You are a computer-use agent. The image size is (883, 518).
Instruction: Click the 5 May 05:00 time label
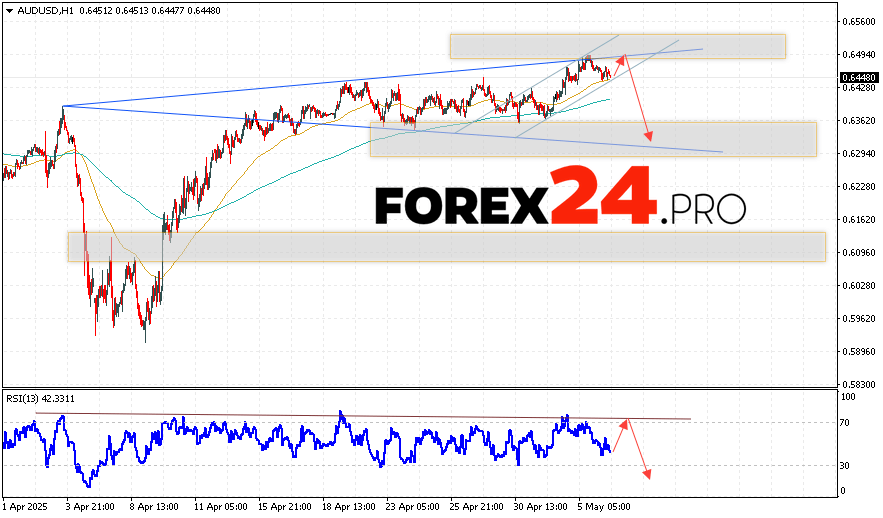(605, 507)
